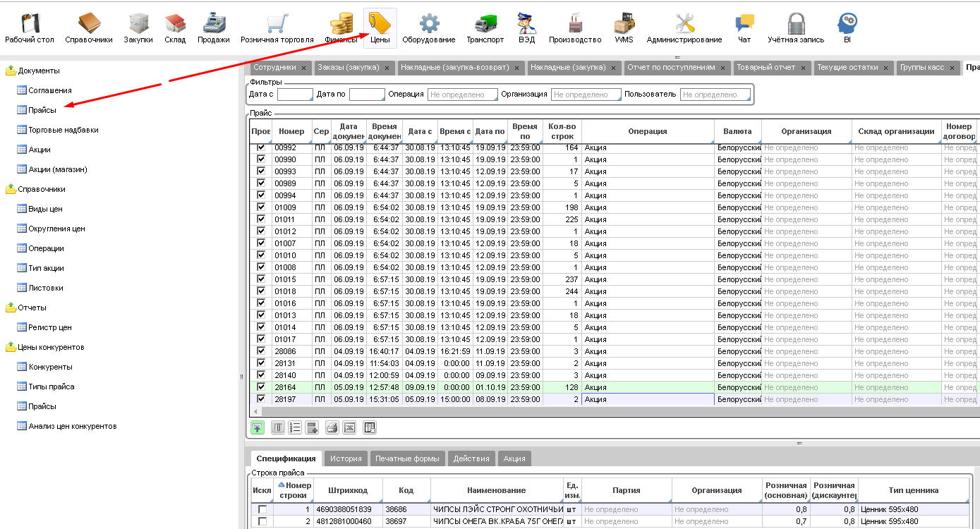Uncheck the checkbox for price list 00992
This screenshot has height=529, width=980.
tap(262, 147)
